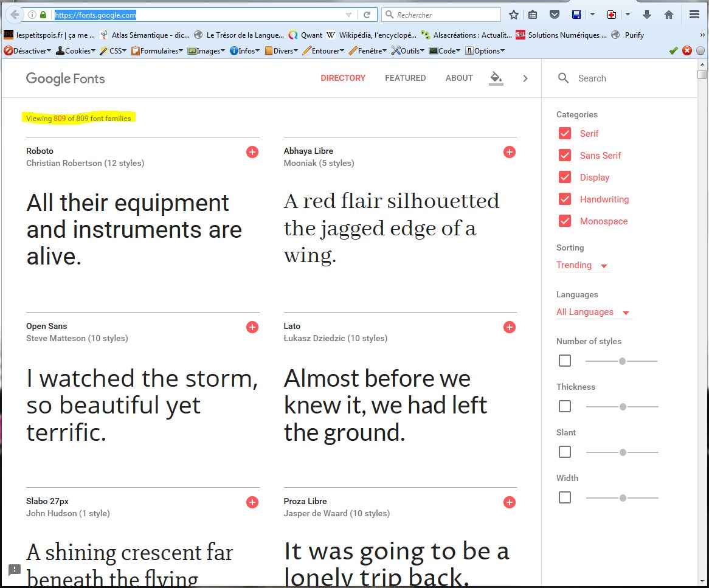Add Open Sans font with plus icon

click(252, 327)
